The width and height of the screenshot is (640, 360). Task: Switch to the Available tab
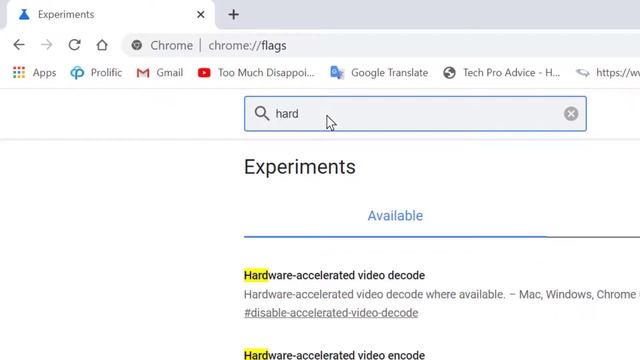click(x=395, y=216)
